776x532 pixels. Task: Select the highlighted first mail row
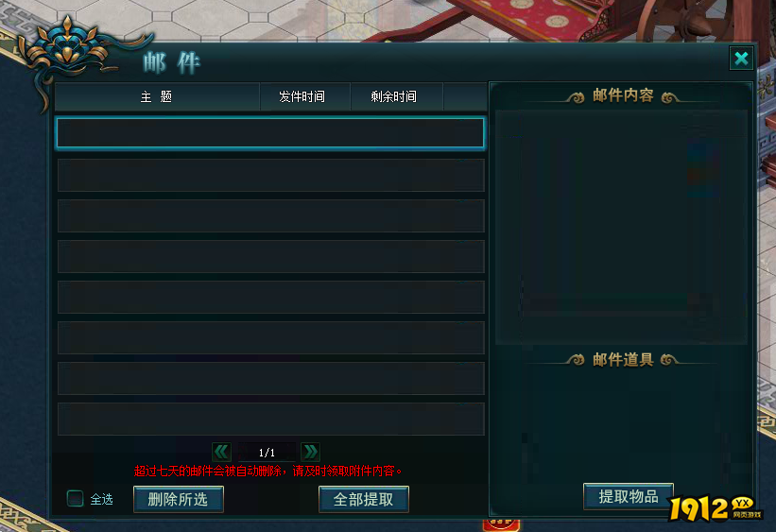tap(270, 132)
